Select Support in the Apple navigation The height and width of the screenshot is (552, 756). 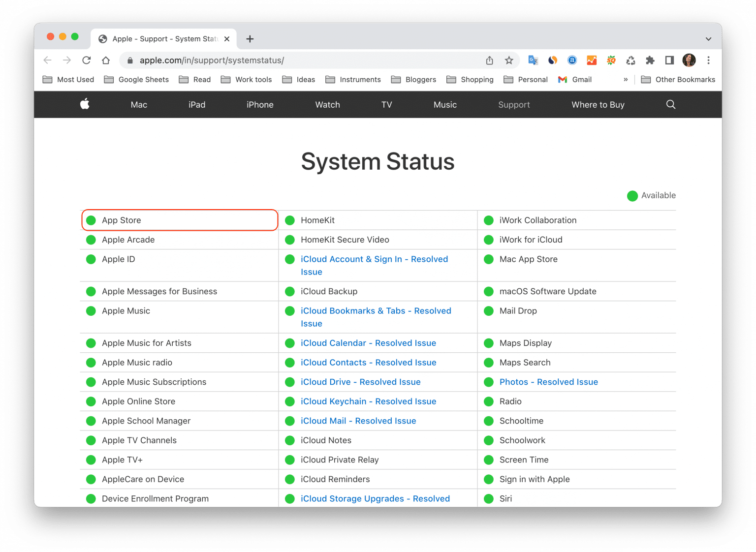[514, 104]
